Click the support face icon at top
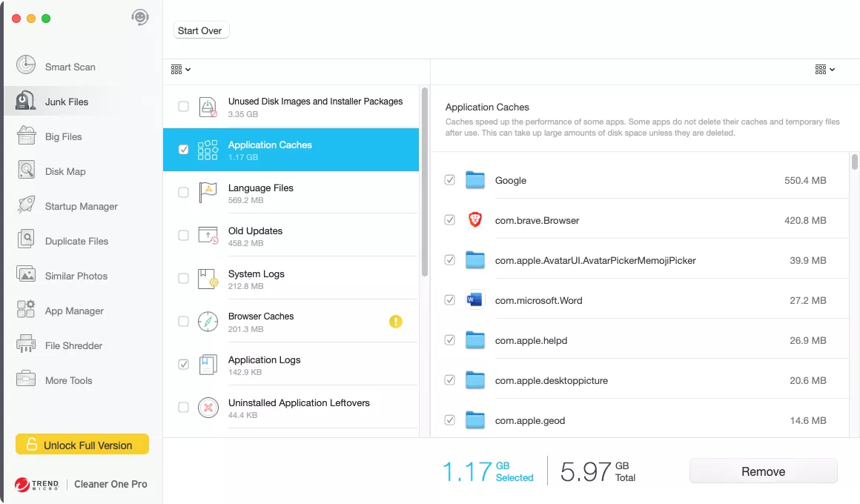 click(x=140, y=17)
